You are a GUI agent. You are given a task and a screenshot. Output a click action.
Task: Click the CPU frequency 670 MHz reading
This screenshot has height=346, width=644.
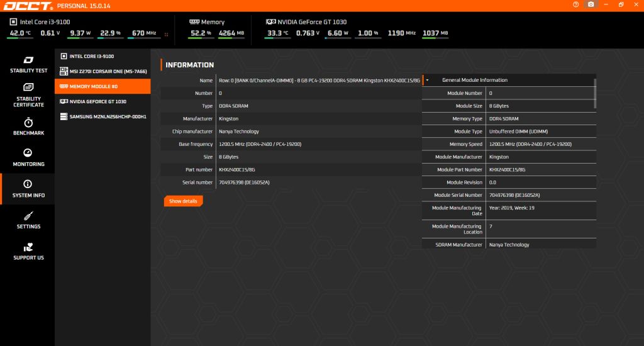144,33
